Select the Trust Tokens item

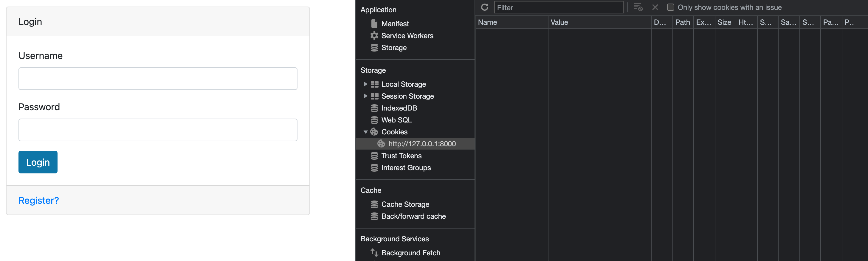[x=401, y=156]
